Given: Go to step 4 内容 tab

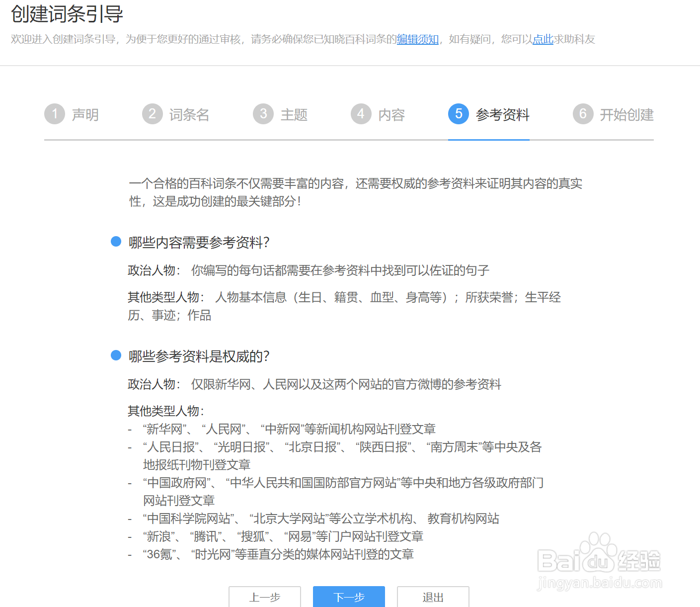Looking at the screenshot, I should [378, 114].
